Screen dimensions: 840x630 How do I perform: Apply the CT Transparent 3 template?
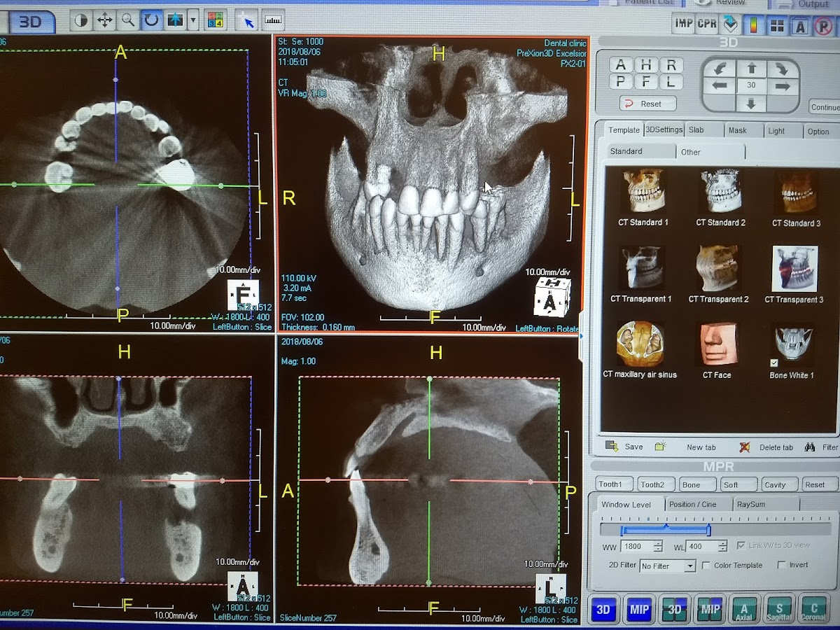794,274
